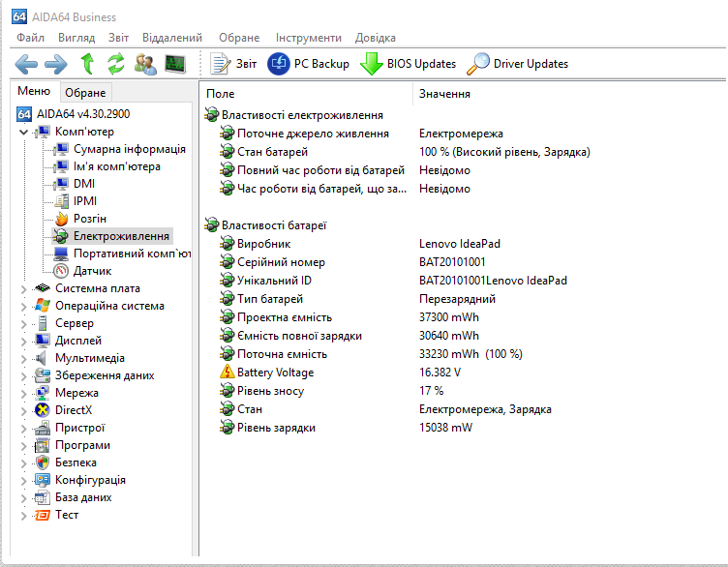Open the Звіт menu in menu bar

click(x=118, y=38)
